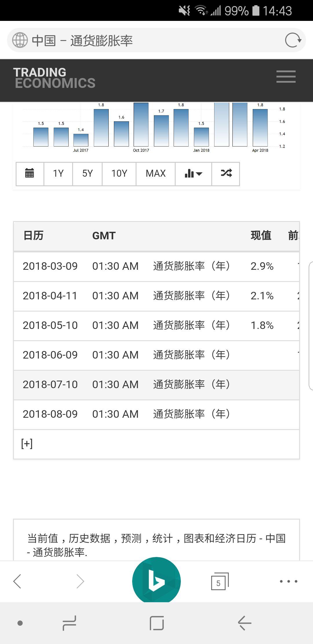The width and height of the screenshot is (313, 644).
Task: Go back with the left arrow
Action: (17, 581)
